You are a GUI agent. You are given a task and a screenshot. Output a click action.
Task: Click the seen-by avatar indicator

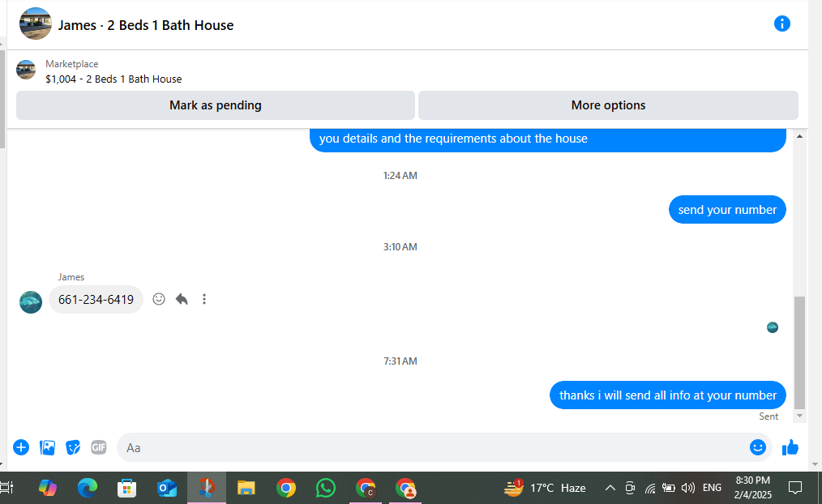[773, 327]
